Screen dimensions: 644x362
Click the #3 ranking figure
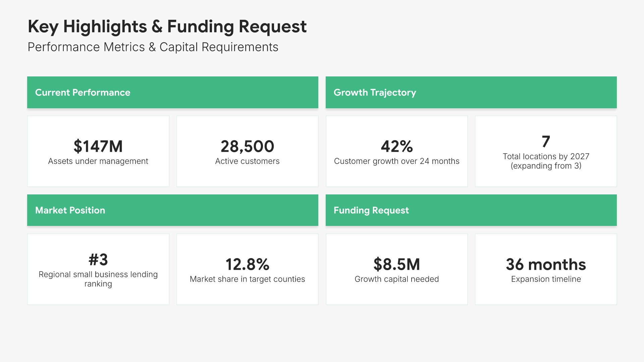(98, 260)
